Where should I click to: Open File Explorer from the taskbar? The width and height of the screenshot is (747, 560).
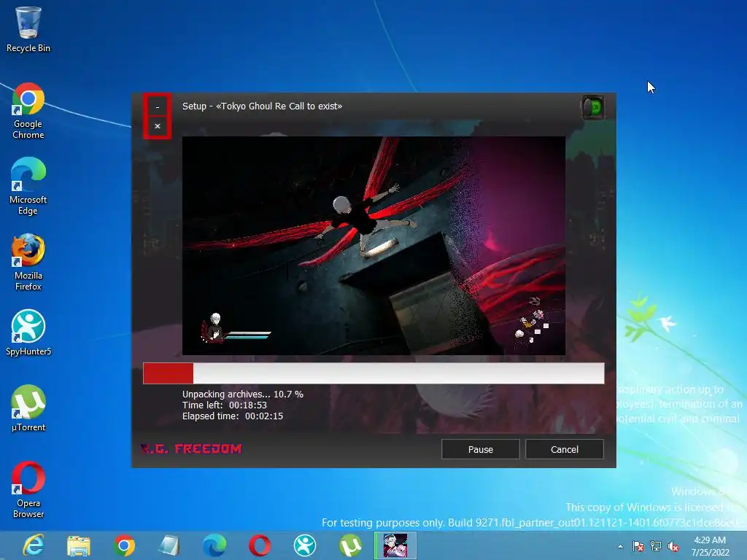click(79, 545)
